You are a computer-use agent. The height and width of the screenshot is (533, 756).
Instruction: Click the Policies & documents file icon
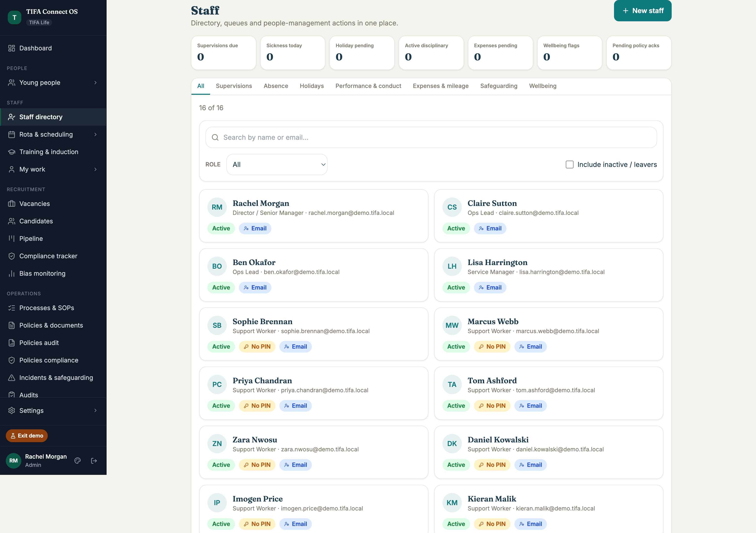point(12,325)
